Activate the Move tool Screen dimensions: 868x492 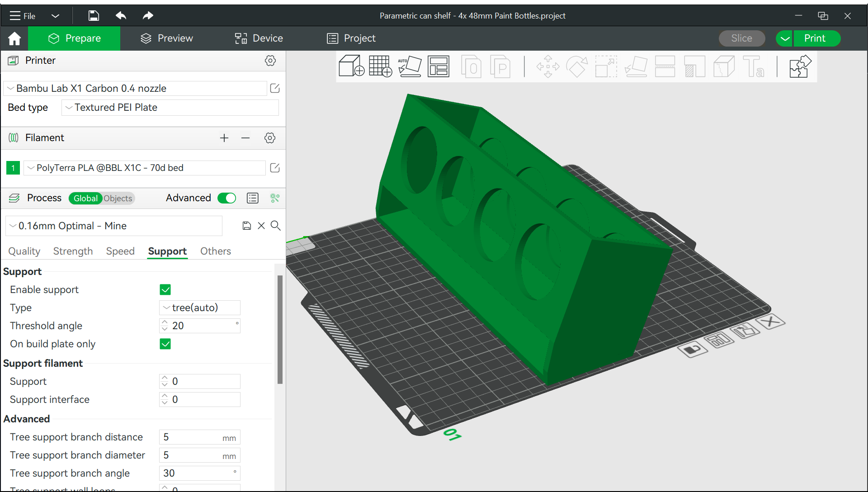click(x=548, y=66)
